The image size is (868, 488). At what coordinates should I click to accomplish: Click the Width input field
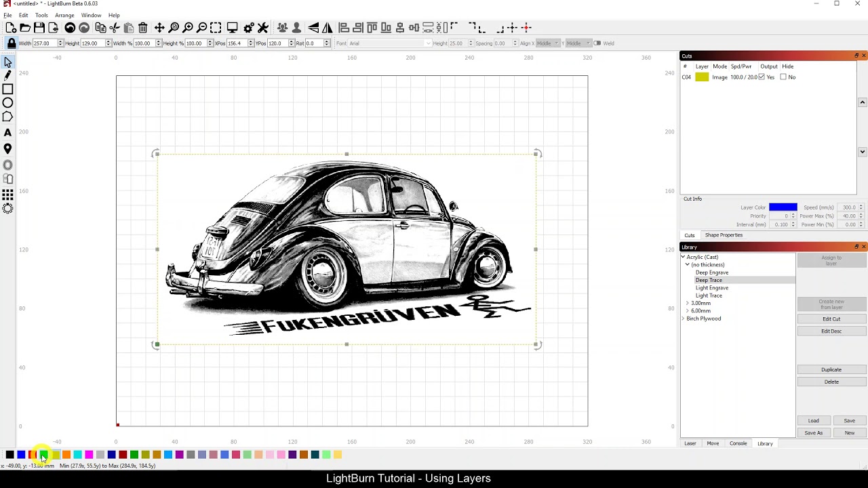[x=43, y=43]
